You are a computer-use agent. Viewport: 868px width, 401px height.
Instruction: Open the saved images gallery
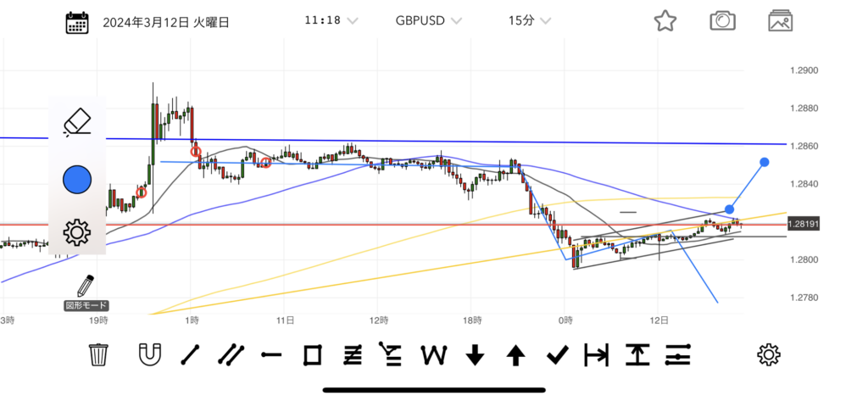(x=781, y=21)
